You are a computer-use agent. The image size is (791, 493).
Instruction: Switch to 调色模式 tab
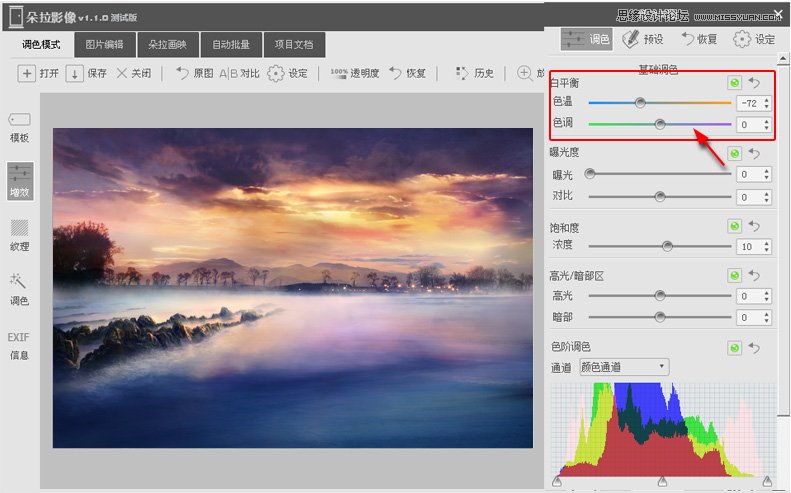(x=41, y=44)
